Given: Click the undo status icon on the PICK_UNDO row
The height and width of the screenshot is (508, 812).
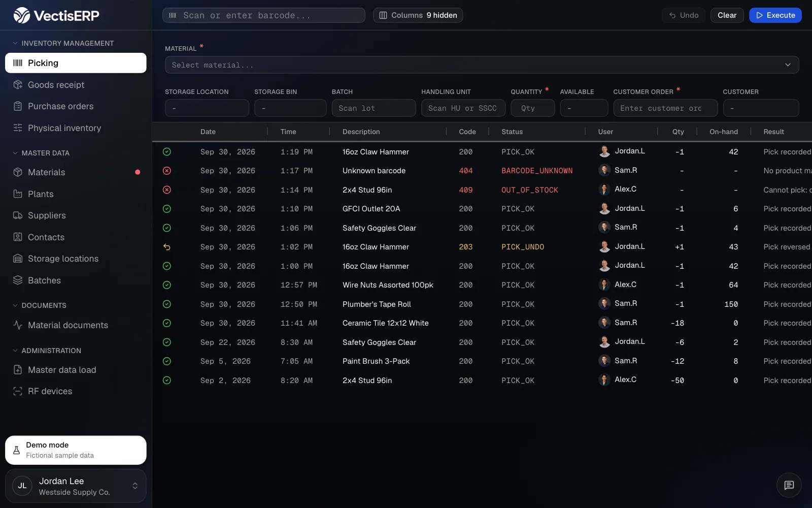Looking at the screenshot, I should click(x=166, y=247).
